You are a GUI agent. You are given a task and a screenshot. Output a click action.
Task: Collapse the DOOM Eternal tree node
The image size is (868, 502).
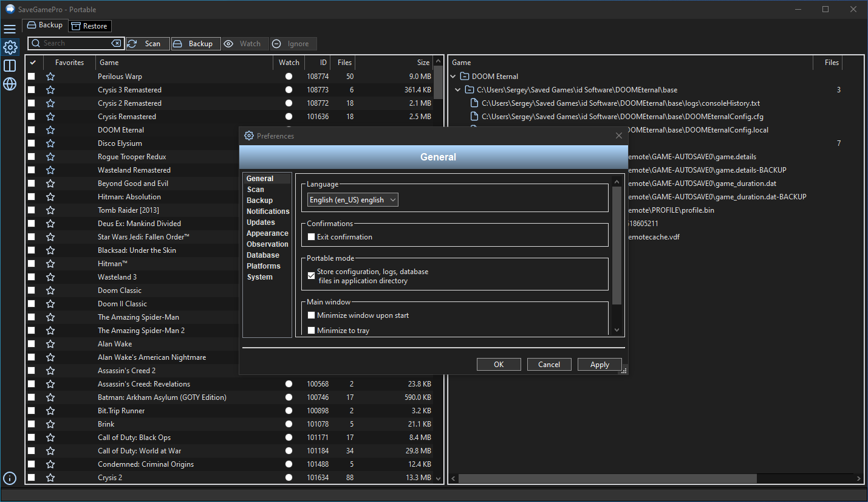click(x=453, y=77)
